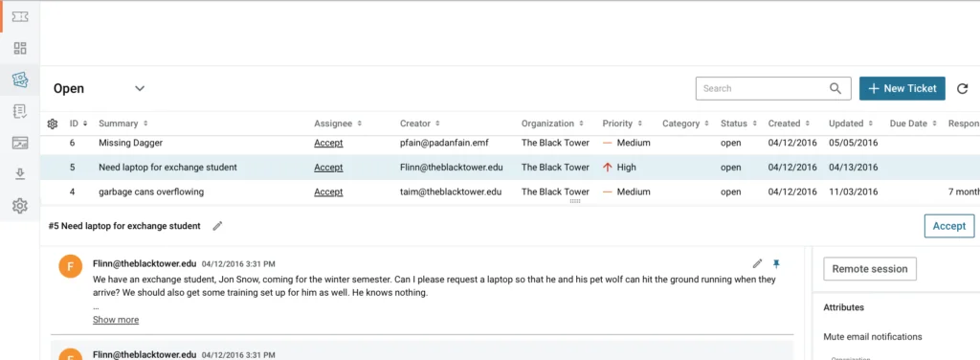Open the download icon in sidebar
This screenshot has height=360, width=980.
pos(20,173)
